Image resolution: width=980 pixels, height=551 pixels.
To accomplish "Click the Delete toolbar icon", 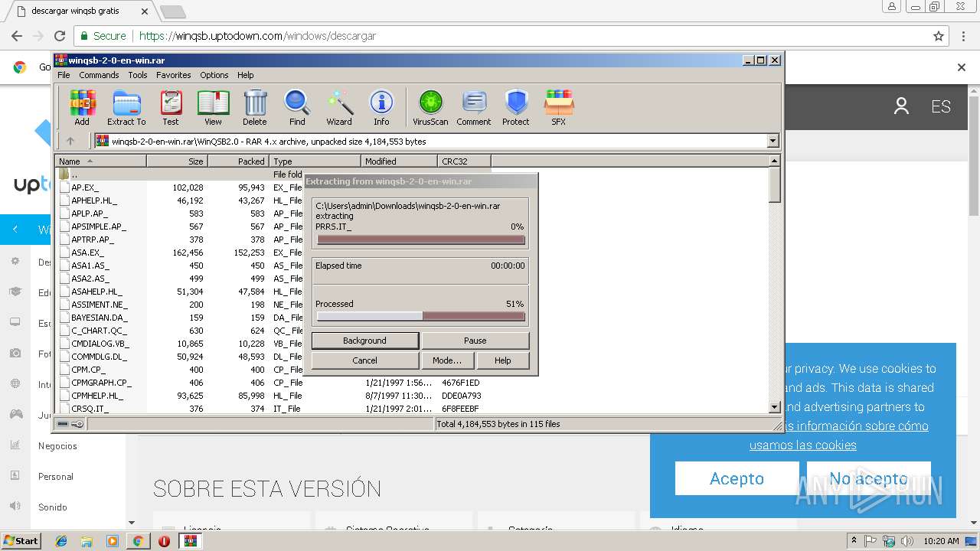I will pyautogui.click(x=255, y=107).
